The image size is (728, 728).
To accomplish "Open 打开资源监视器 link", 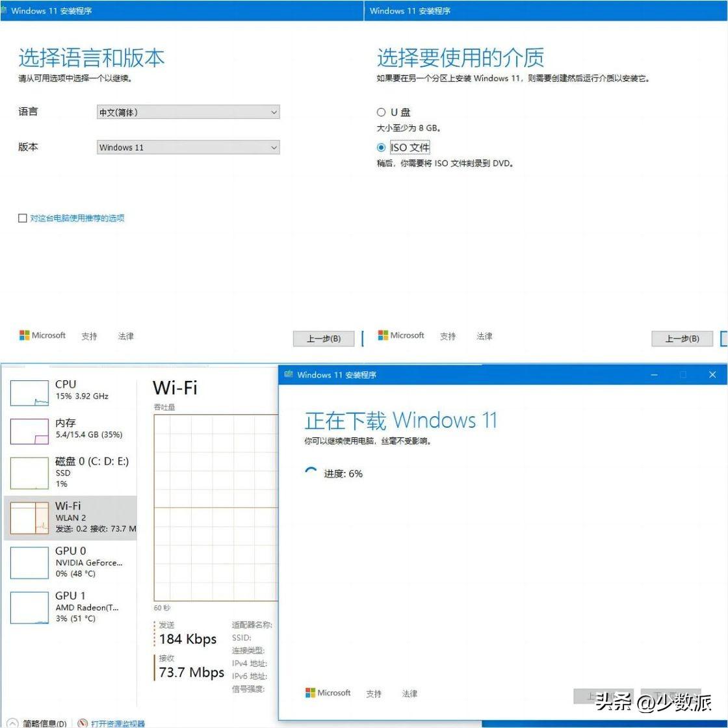I will 118,723.
